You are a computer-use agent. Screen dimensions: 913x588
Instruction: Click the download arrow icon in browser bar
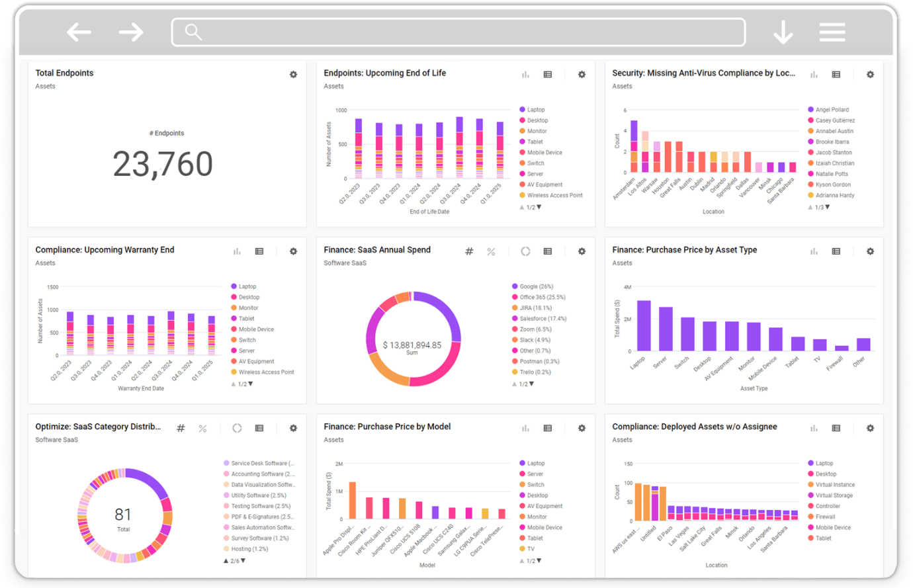783,32
